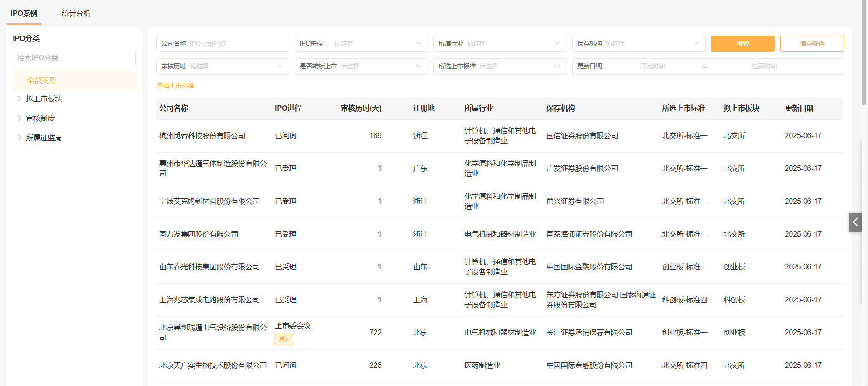Open the 所选上市标准 dropdown
This screenshot has width=868, height=386.
500,67
